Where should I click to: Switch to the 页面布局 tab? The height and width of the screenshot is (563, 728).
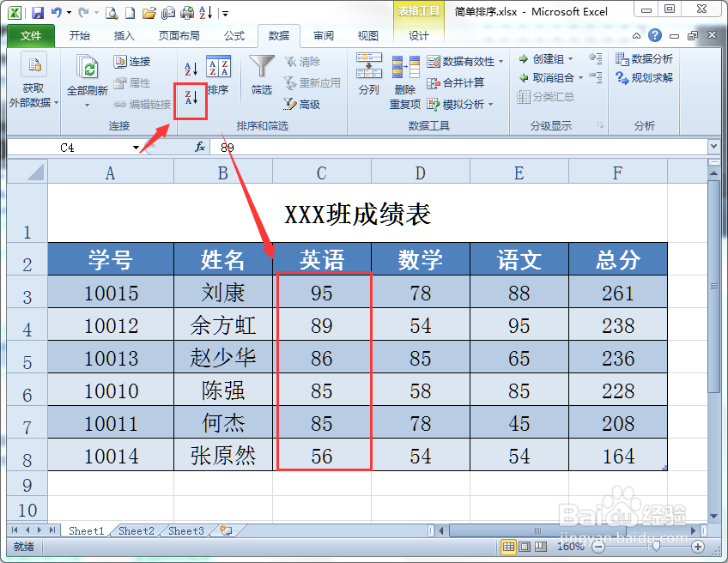point(179,36)
